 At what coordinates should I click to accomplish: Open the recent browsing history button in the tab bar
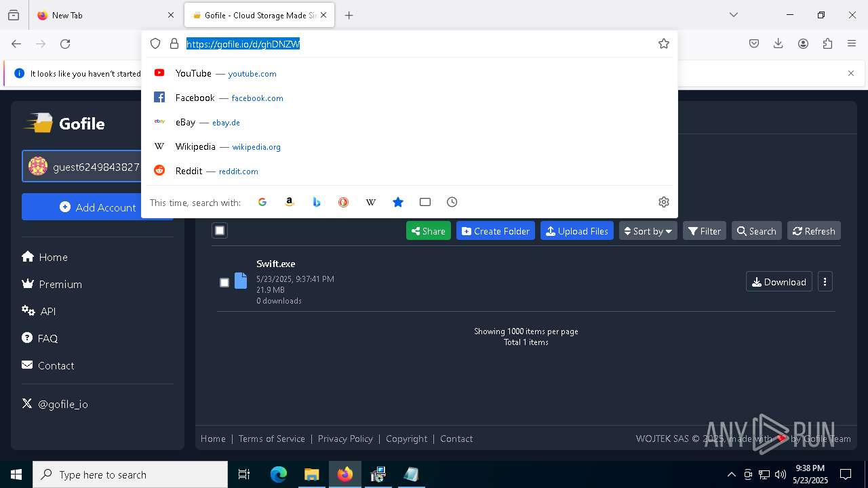tap(14, 15)
